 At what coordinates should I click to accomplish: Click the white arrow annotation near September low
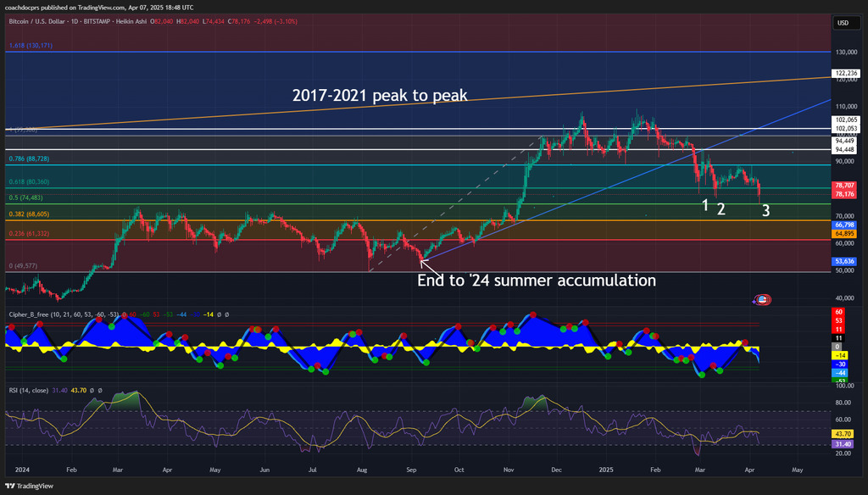tap(429, 266)
